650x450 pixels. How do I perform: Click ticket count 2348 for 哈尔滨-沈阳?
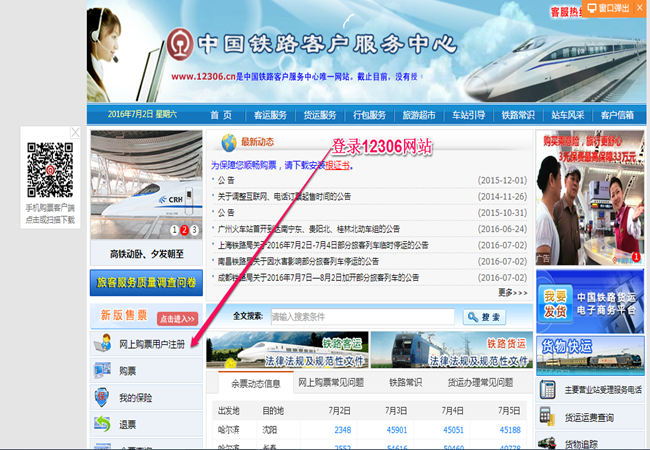pos(342,430)
